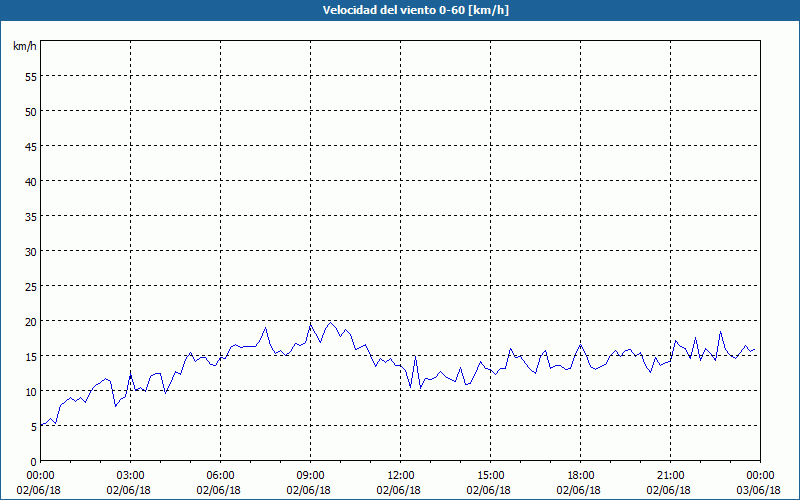This screenshot has width=800, height=500.
Task: Click the y-axis value 45
Action: tap(31, 146)
